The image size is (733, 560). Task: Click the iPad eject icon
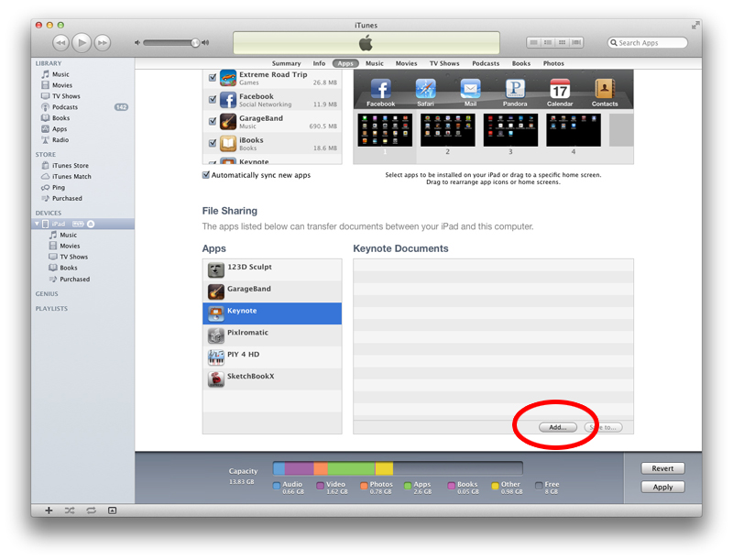click(91, 224)
